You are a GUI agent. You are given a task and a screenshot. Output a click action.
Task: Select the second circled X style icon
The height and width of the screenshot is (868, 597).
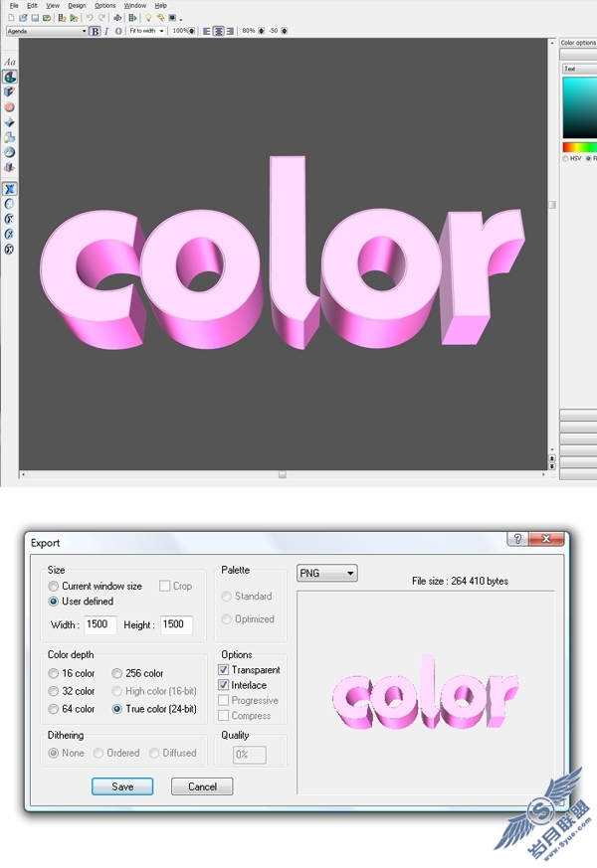point(9,204)
